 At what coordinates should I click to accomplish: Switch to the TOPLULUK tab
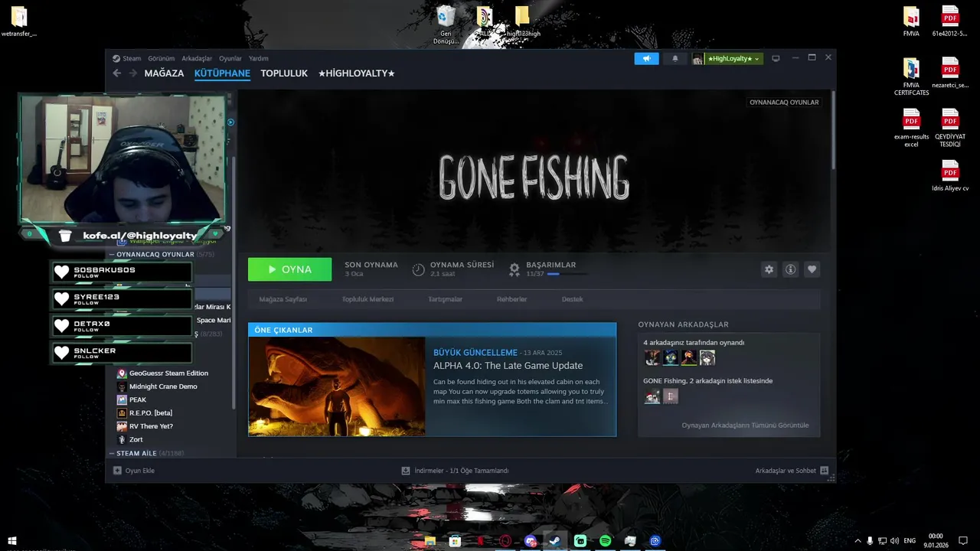click(x=284, y=73)
